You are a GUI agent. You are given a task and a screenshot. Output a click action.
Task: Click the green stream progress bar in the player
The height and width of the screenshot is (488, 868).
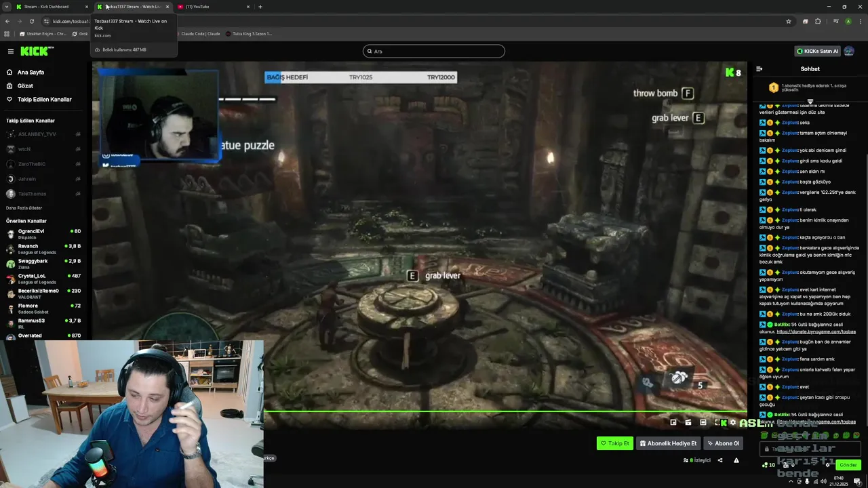(505, 411)
